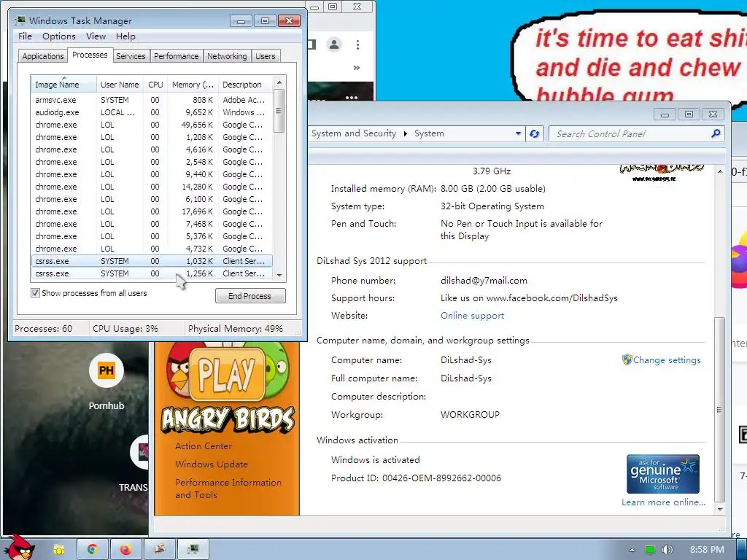This screenshot has width=747, height=560.
Task: Click the System and Security breadcrumb
Action: pyautogui.click(x=354, y=133)
